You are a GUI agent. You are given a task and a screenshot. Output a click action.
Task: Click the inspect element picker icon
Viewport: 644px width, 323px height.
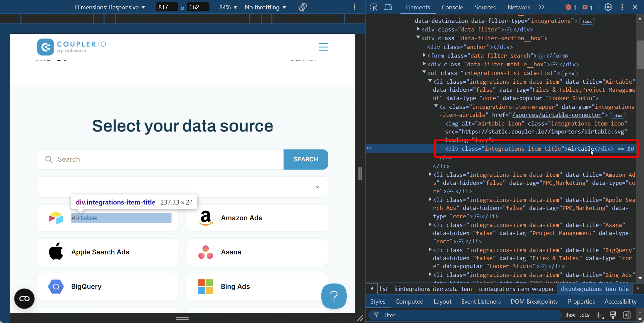pos(374,7)
